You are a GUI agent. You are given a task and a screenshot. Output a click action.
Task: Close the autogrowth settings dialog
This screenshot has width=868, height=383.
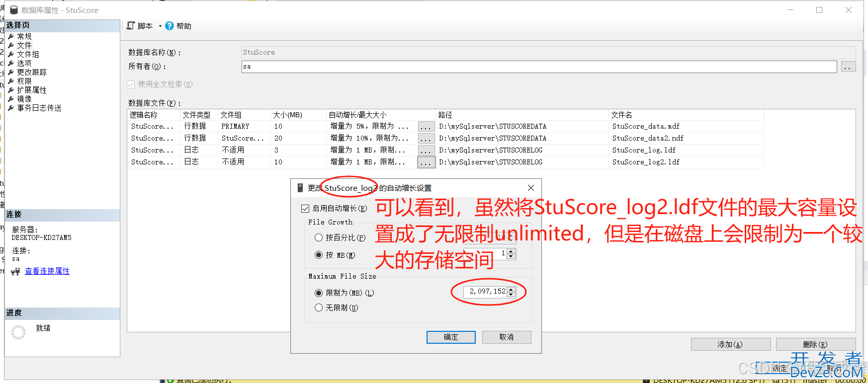531,188
